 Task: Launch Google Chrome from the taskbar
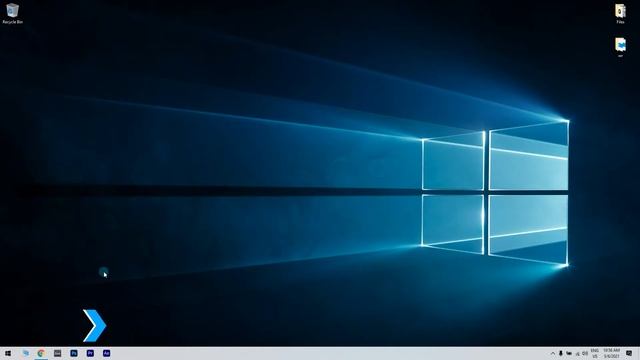(x=41, y=353)
